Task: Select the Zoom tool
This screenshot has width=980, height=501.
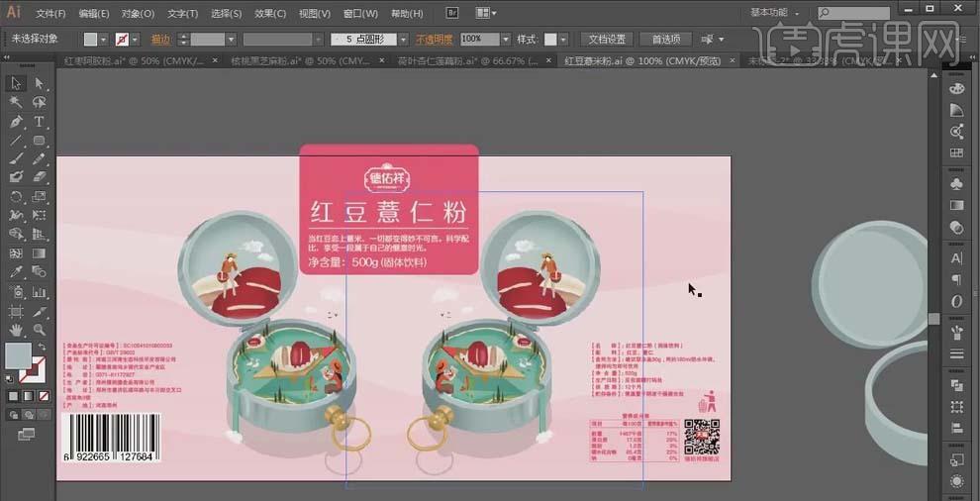Action: pyautogui.click(x=39, y=329)
